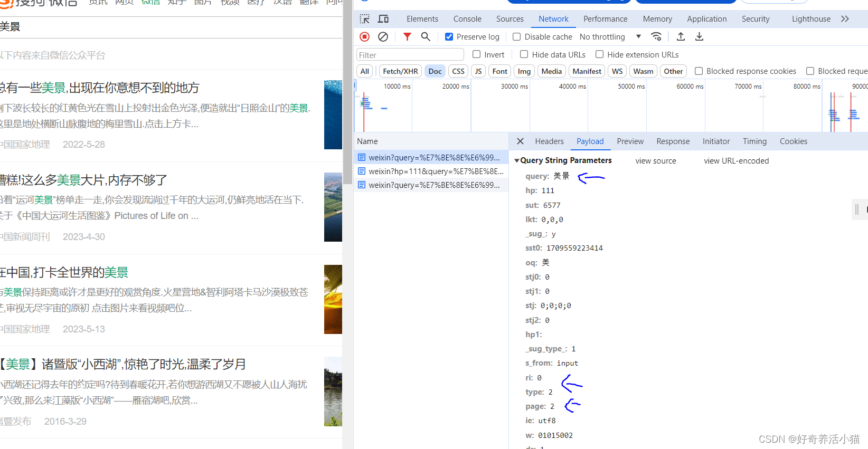
Task: Select the Cookies tab
Action: (x=794, y=141)
